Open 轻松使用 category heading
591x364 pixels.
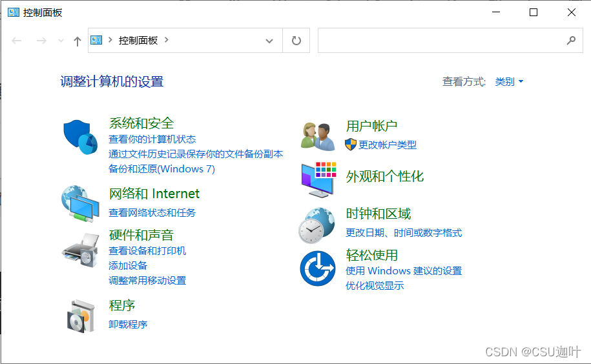(x=371, y=255)
